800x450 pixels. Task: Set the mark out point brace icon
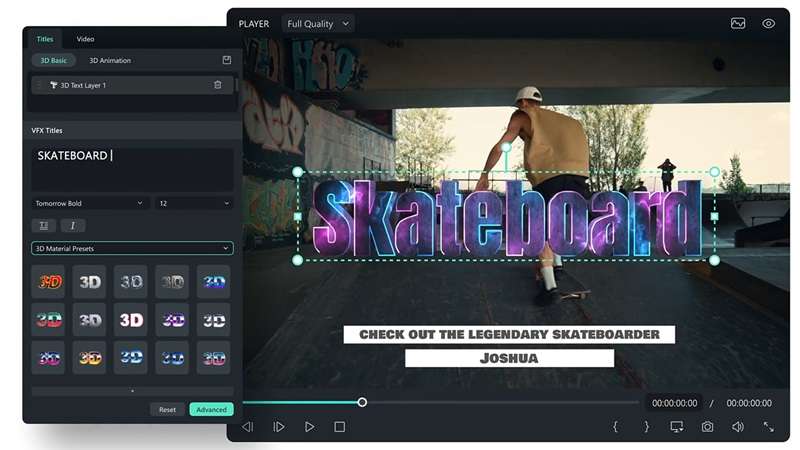pos(646,427)
